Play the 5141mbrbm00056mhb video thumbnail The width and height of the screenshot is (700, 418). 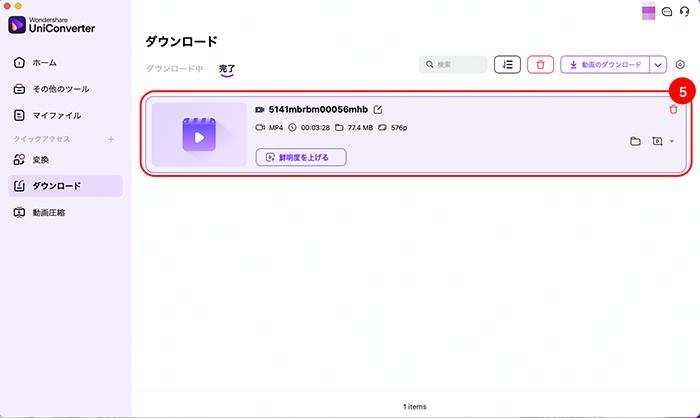[x=199, y=134]
